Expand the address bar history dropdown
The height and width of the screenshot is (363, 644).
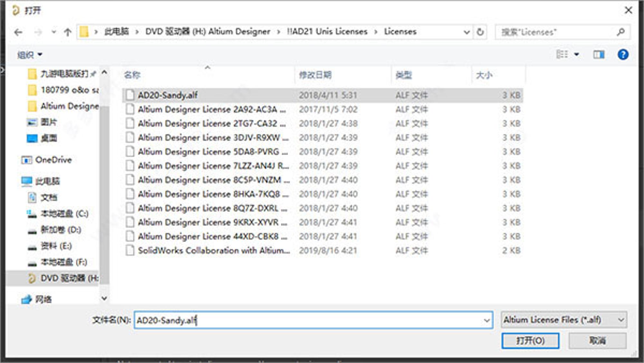pyautogui.click(x=466, y=32)
